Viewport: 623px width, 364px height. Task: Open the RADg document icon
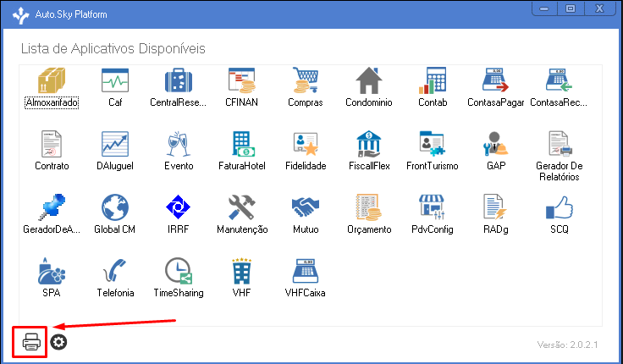(495, 207)
